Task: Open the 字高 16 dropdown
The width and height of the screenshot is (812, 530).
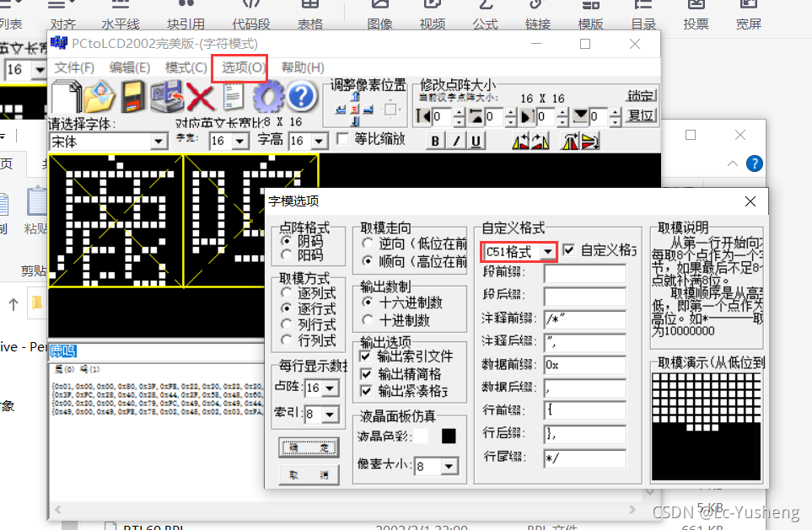Action: [319, 141]
